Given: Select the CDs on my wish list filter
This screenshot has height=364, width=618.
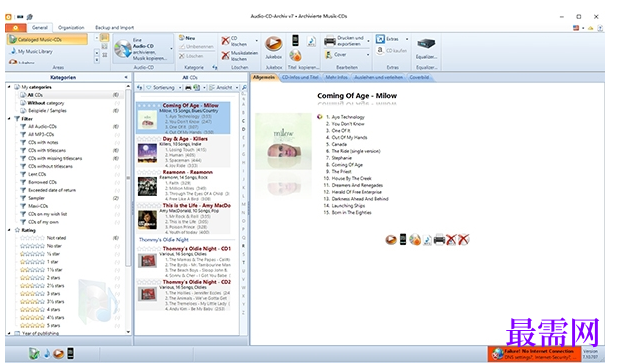Looking at the screenshot, I should coord(48,214).
